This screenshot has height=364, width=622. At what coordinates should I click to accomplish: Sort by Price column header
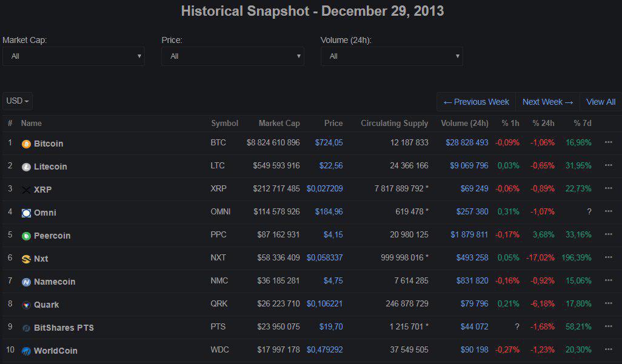pyautogui.click(x=333, y=124)
